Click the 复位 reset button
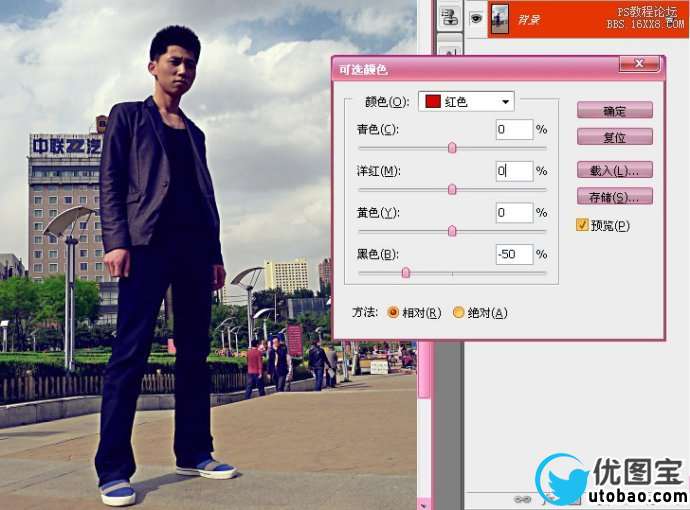690x510 pixels. (x=615, y=137)
